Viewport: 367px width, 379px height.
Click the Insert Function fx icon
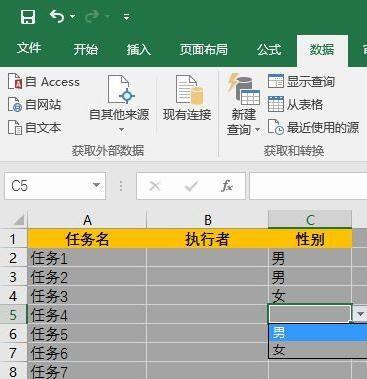[x=227, y=186]
